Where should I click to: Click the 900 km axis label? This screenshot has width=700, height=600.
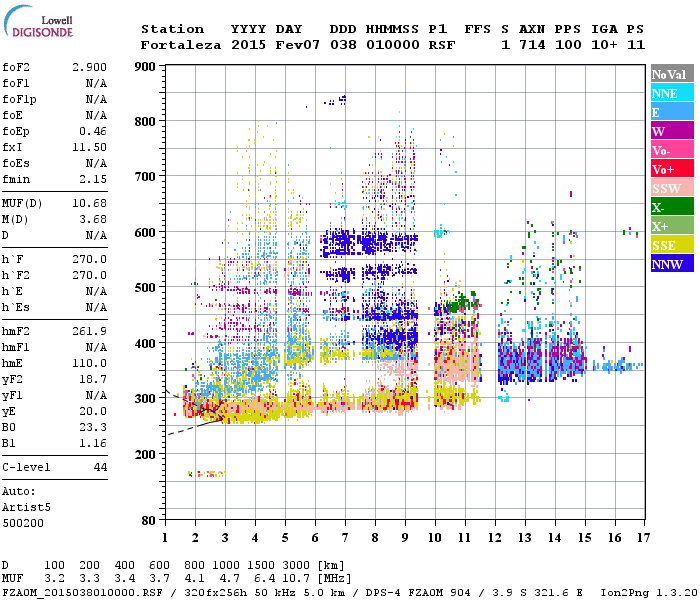[x=144, y=66]
